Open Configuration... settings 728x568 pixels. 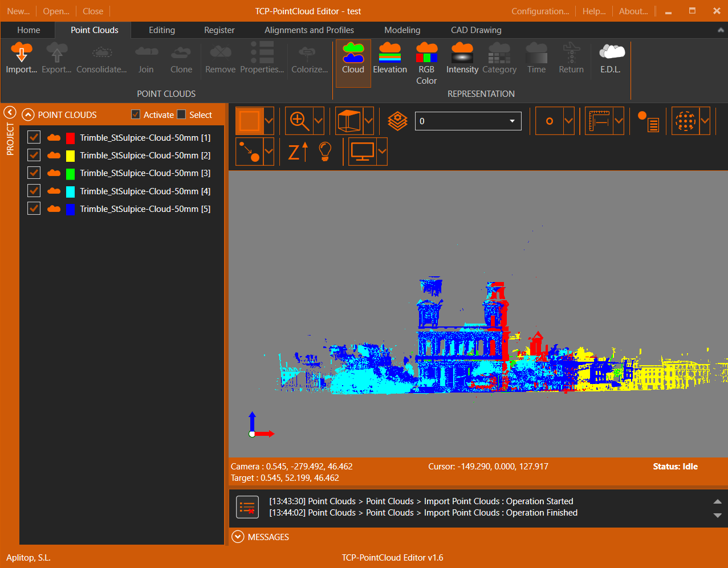[x=540, y=11]
